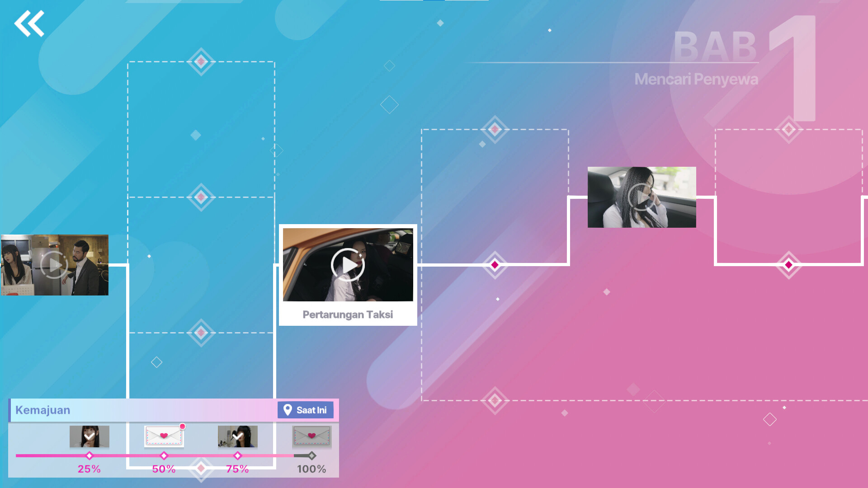Click the topmost locked diamond node in left branch
Viewport: 868px width, 488px height.
pyautogui.click(x=201, y=61)
